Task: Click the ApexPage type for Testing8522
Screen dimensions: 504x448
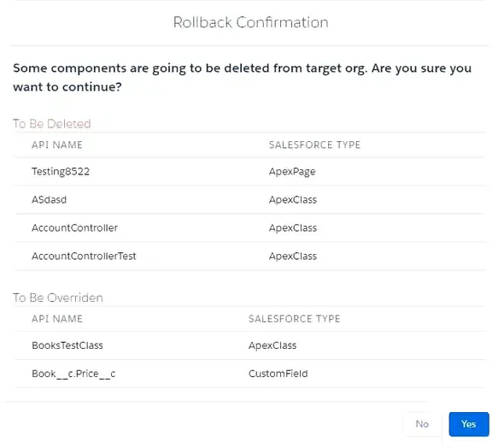Action: tap(292, 171)
